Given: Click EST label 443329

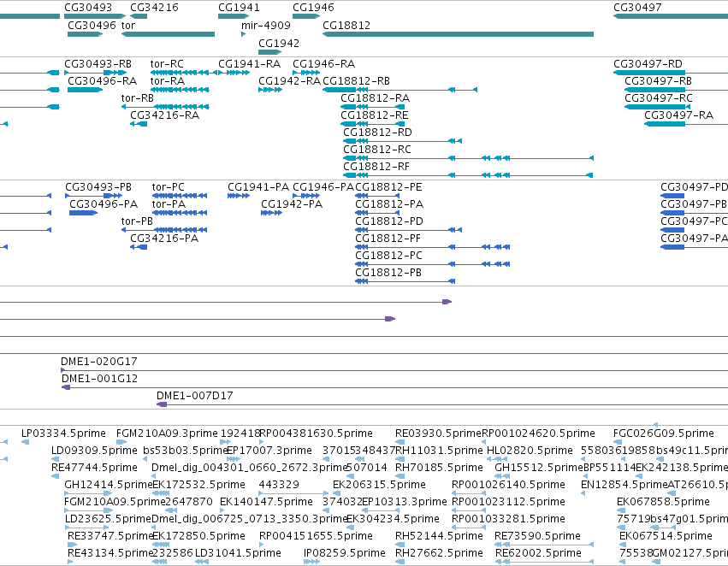Looking at the screenshot, I should 279,485.
